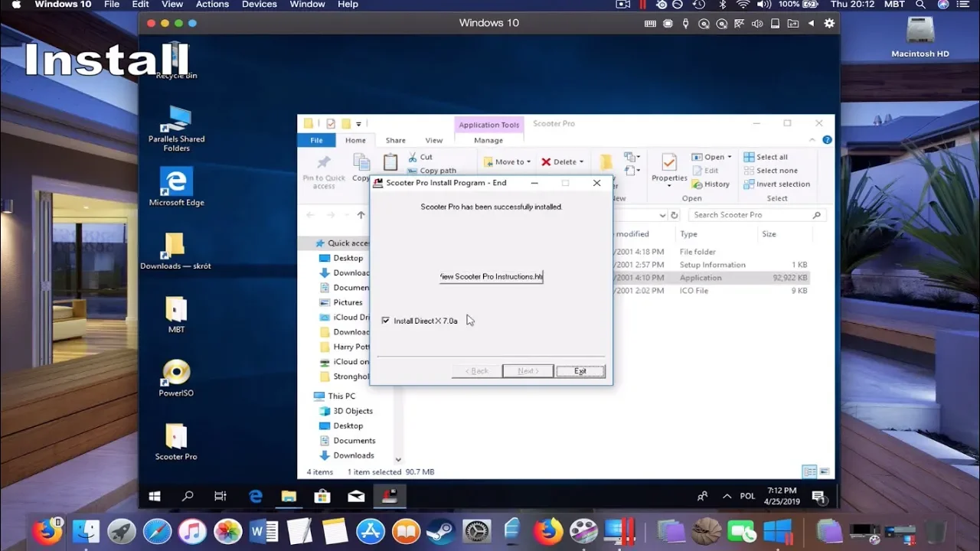Click the Paste clipboard icon
Screen dimensions: 980x551
(x=390, y=161)
